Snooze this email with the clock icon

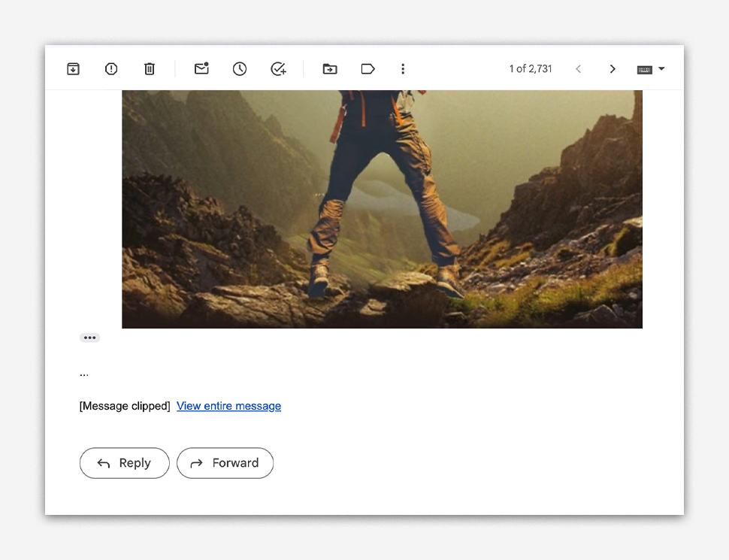pyautogui.click(x=240, y=69)
